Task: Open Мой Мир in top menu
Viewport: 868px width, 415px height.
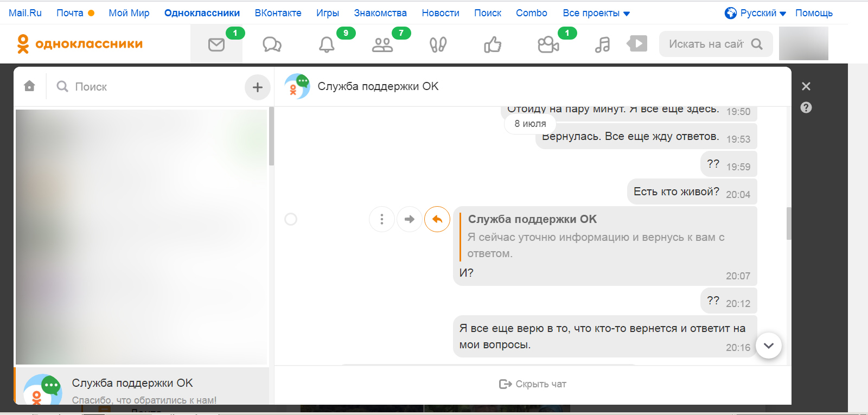Action: tap(129, 13)
